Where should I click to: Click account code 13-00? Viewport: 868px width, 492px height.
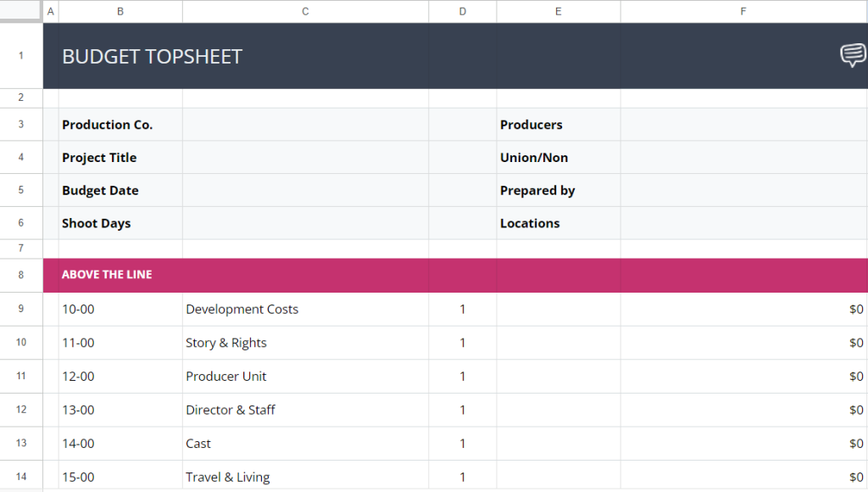[120, 410]
